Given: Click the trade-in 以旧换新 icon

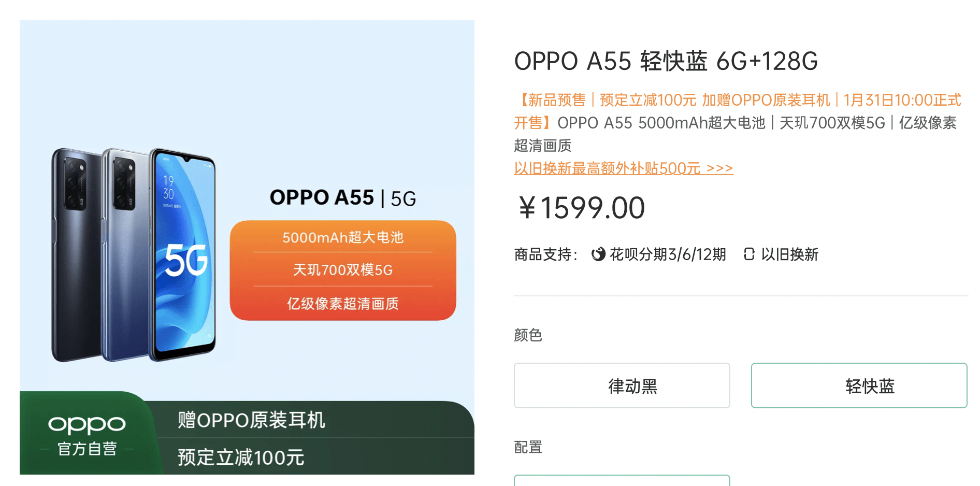Looking at the screenshot, I should pyautogui.click(x=749, y=254).
